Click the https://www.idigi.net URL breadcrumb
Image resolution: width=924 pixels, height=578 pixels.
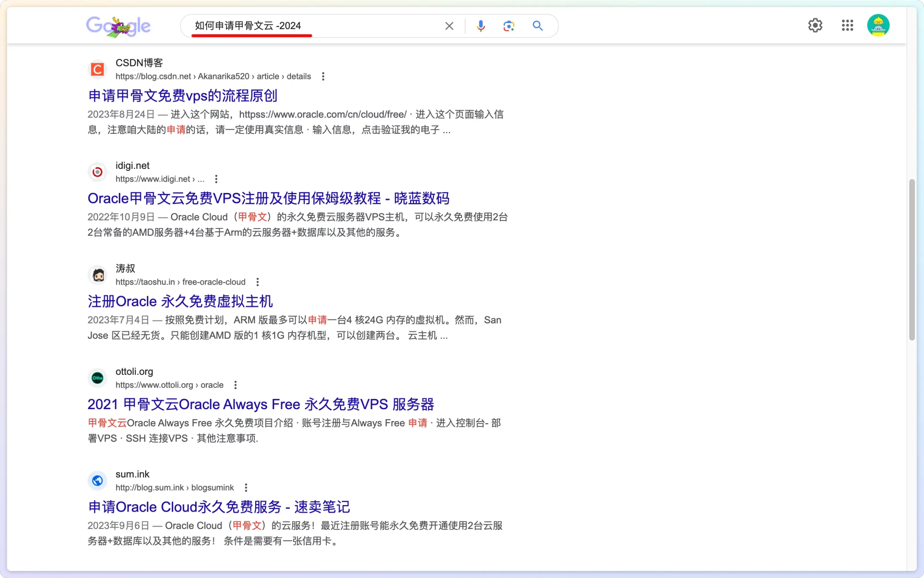tap(160, 179)
